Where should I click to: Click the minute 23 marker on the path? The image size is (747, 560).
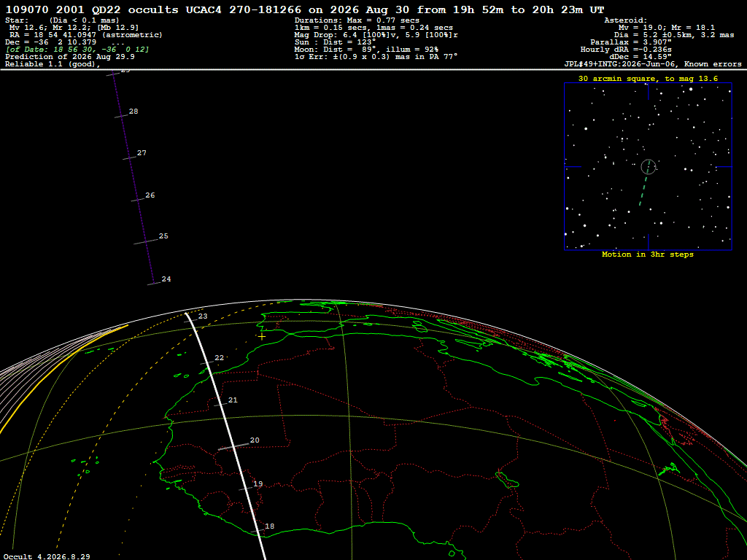pos(191,321)
